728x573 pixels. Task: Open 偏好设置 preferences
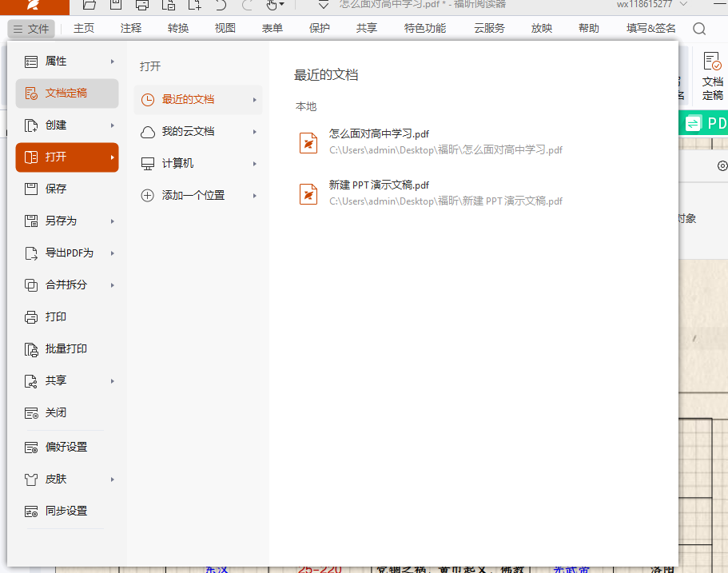coord(66,447)
